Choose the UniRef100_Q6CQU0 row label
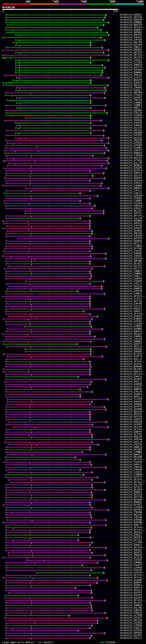Screen dimensions: 146x644 tap(131, 85)
